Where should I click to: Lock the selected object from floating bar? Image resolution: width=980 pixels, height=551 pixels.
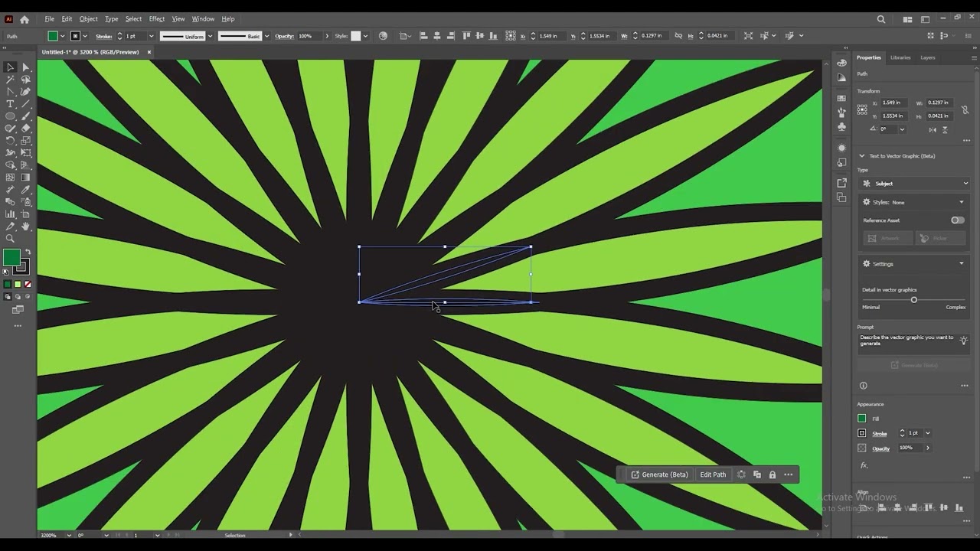[772, 474]
